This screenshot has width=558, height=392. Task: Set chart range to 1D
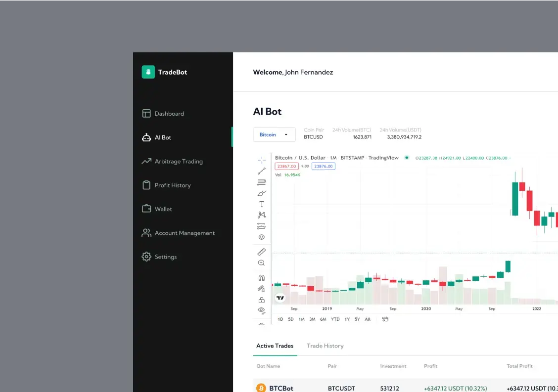point(280,319)
